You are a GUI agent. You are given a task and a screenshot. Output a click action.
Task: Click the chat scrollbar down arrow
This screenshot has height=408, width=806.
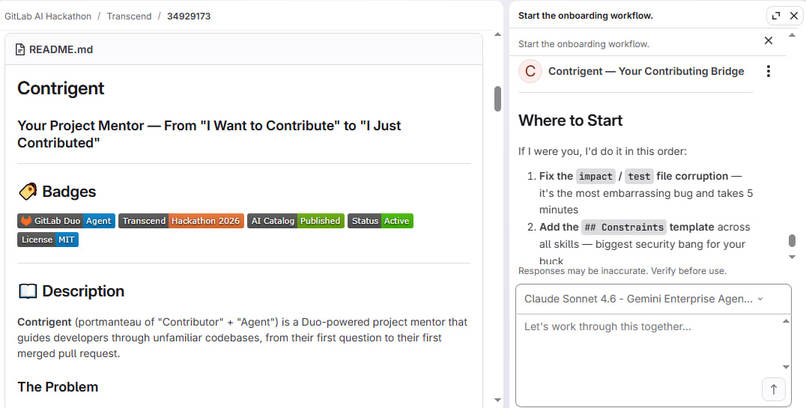(792, 256)
